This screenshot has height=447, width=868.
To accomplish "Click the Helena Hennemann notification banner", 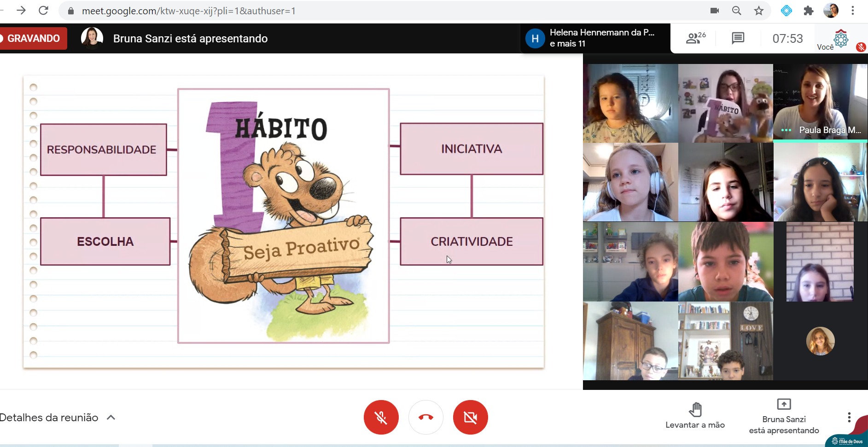I will 595,38.
